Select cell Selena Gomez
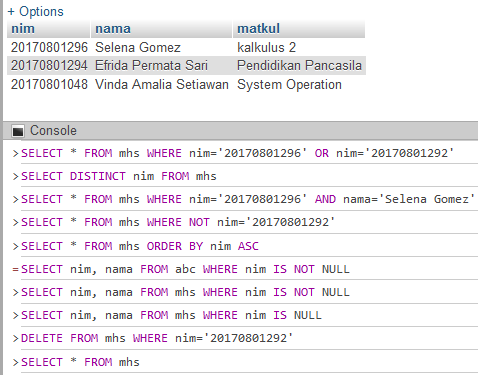The width and height of the screenshot is (478, 375). coord(138,47)
